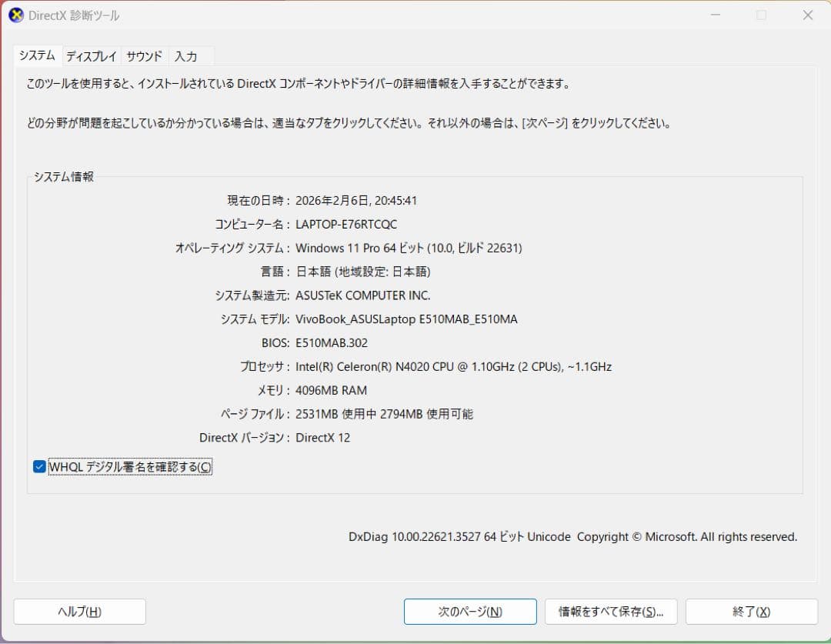The height and width of the screenshot is (644, 831).
Task: Select the 入力 tab
Action: point(188,55)
